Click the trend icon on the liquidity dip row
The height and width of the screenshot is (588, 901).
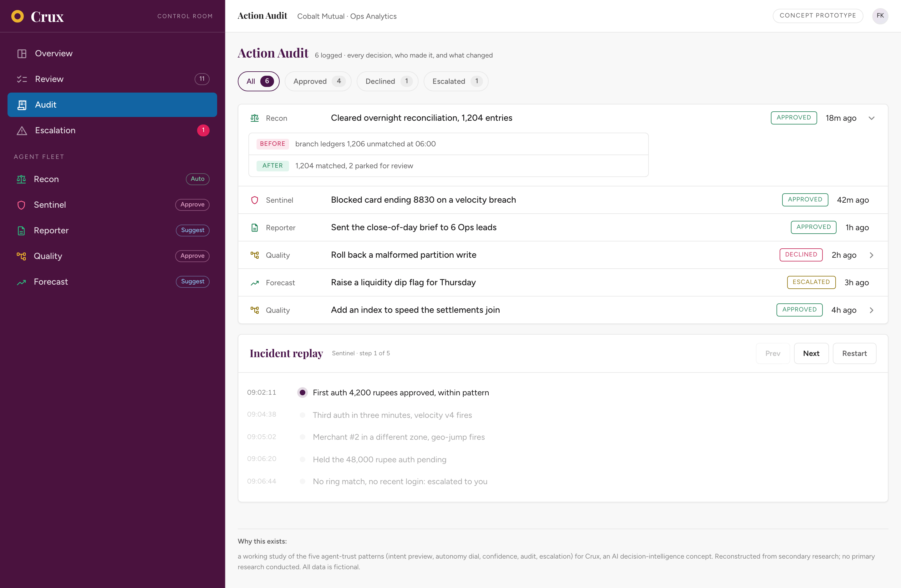255,283
